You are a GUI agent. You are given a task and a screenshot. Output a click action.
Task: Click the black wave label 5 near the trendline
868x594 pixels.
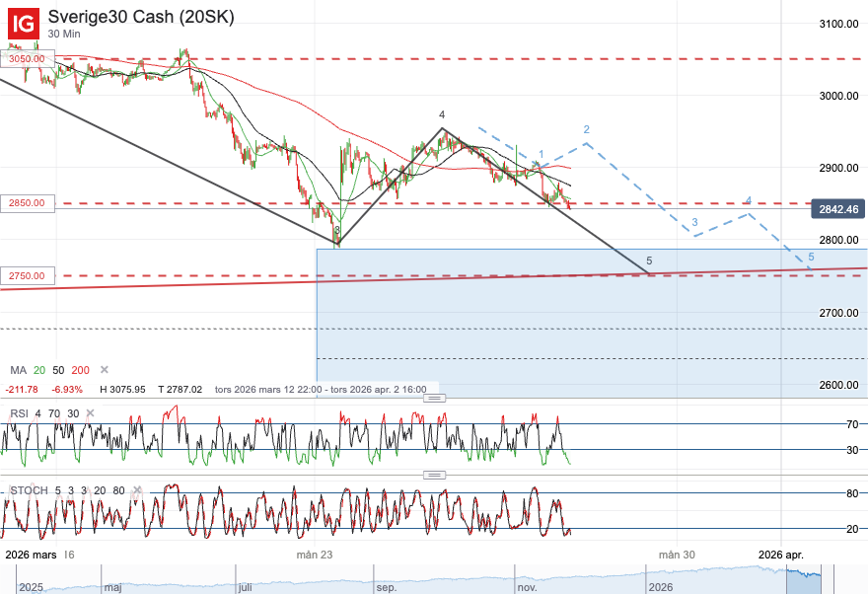(x=649, y=260)
